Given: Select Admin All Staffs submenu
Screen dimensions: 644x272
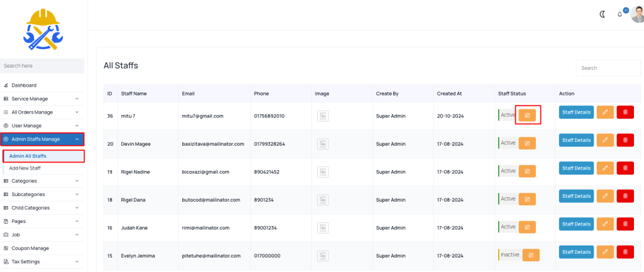Looking at the screenshot, I should [x=43, y=156].
